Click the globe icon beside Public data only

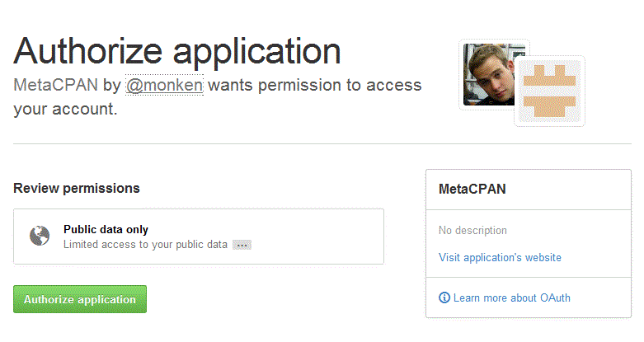(x=40, y=237)
